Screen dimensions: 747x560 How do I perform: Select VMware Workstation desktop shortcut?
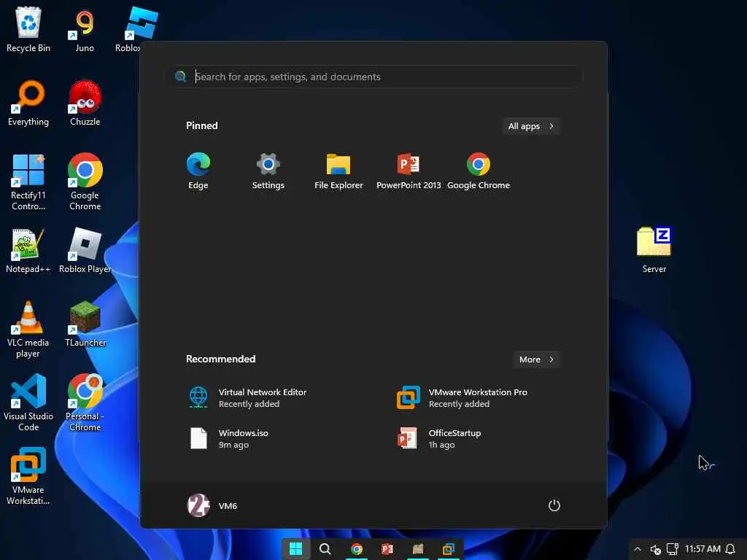click(28, 476)
